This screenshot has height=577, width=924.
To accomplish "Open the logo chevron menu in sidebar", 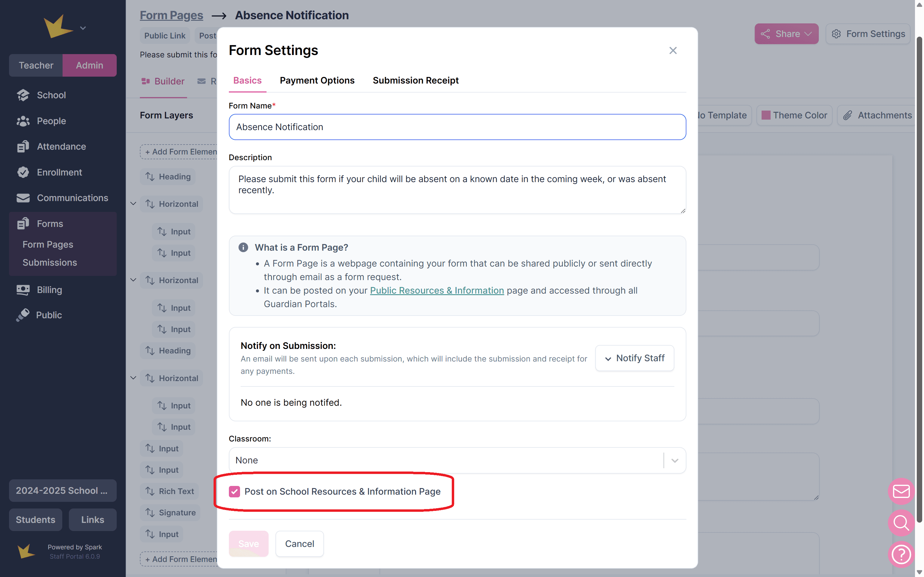I will point(83,28).
